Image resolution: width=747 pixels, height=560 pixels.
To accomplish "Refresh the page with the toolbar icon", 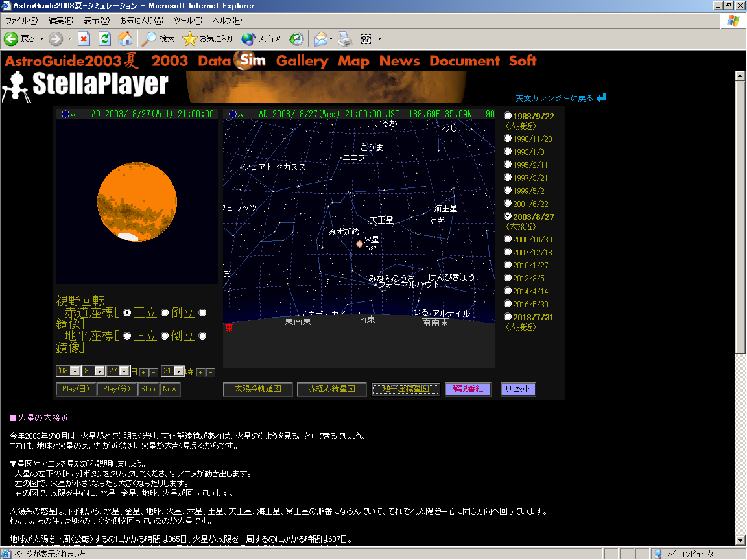I will tap(104, 39).
